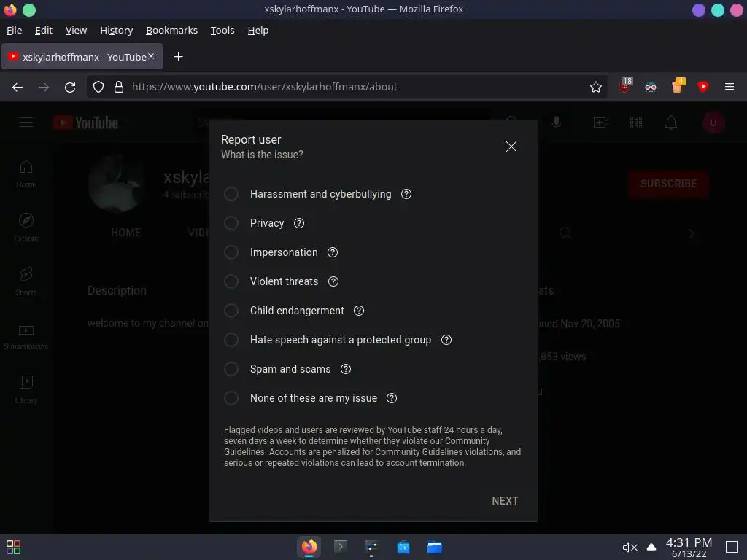
Task: Reload the current page
Action: pyautogui.click(x=70, y=87)
